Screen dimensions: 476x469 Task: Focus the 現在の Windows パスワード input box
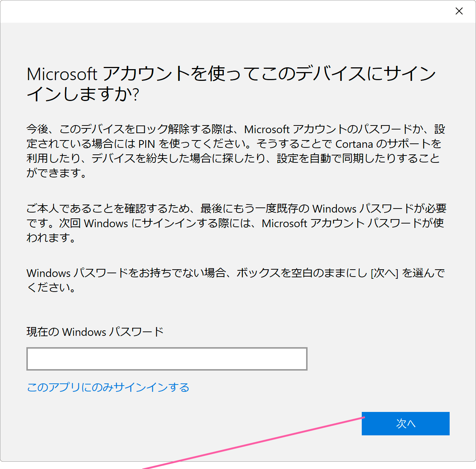[x=167, y=359]
